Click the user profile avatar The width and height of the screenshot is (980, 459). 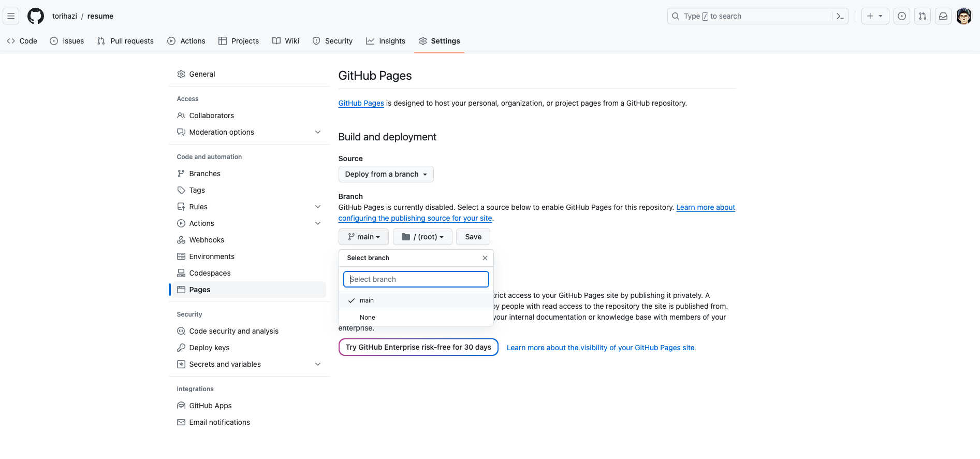(963, 16)
